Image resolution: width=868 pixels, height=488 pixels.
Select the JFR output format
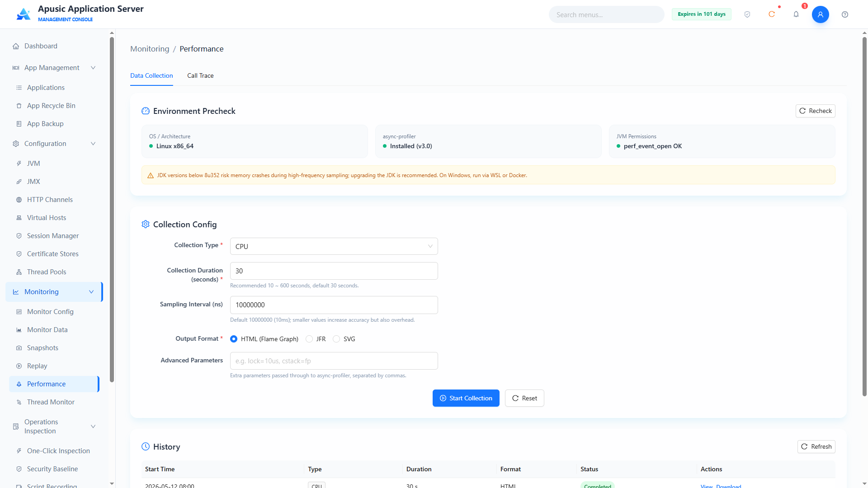click(316, 339)
